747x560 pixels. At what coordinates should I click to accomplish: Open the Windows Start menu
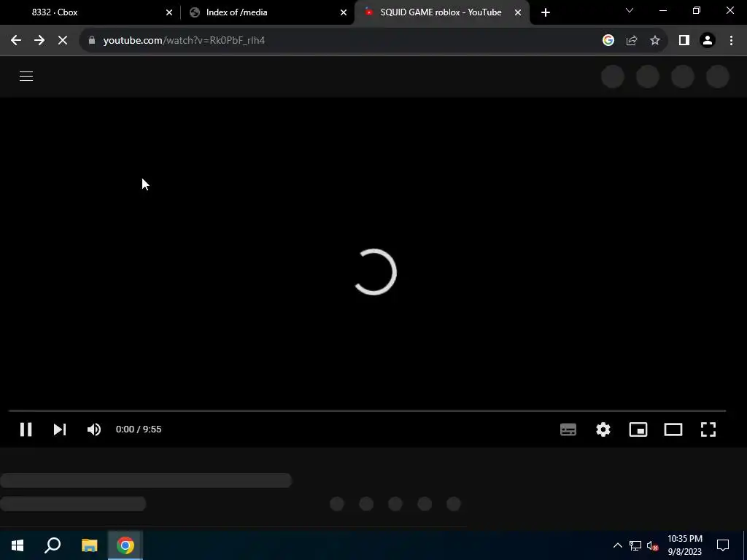pos(18,545)
